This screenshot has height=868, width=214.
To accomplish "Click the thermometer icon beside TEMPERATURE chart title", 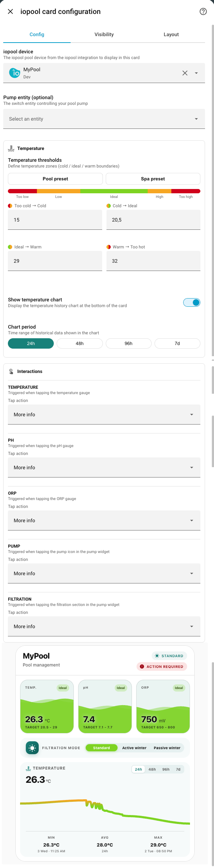I will coord(28,768).
